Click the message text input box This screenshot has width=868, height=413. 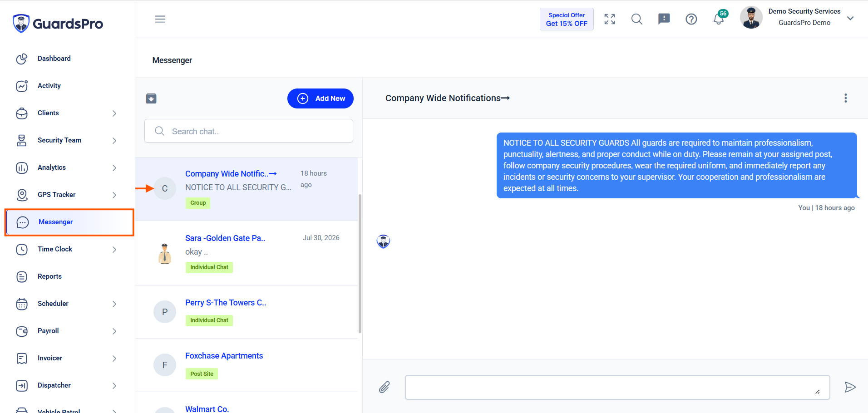pyautogui.click(x=617, y=387)
